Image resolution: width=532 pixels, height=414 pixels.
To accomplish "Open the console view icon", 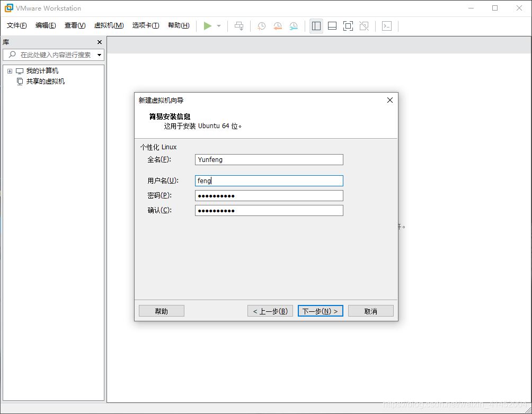I will click(x=387, y=26).
